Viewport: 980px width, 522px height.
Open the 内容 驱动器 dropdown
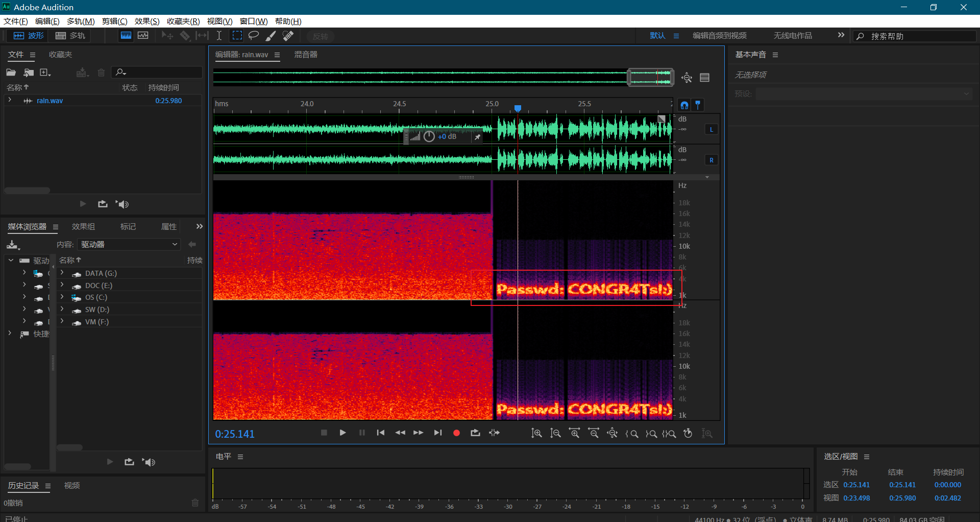pyautogui.click(x=129, y=245)
